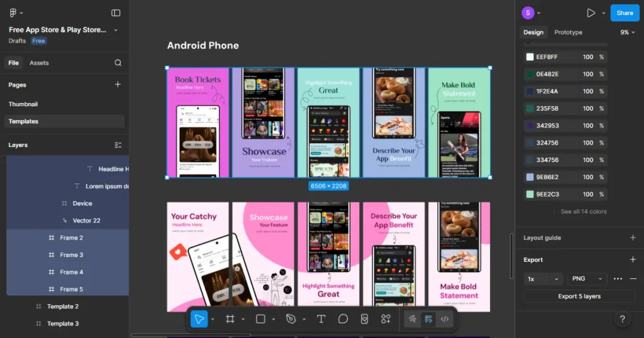Select the Comment tool
The width and height of the screenshot is (644, 338).
pos(343,319)
